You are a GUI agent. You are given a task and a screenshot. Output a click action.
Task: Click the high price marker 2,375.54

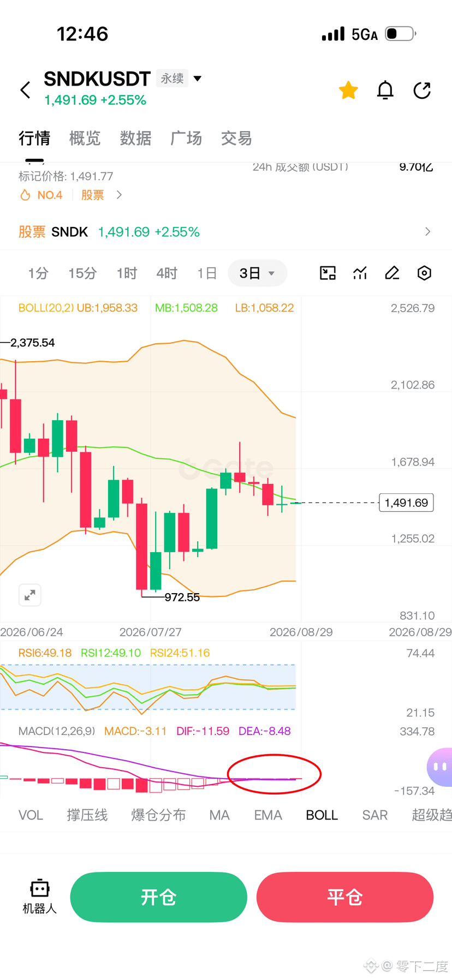pos(33,343)
